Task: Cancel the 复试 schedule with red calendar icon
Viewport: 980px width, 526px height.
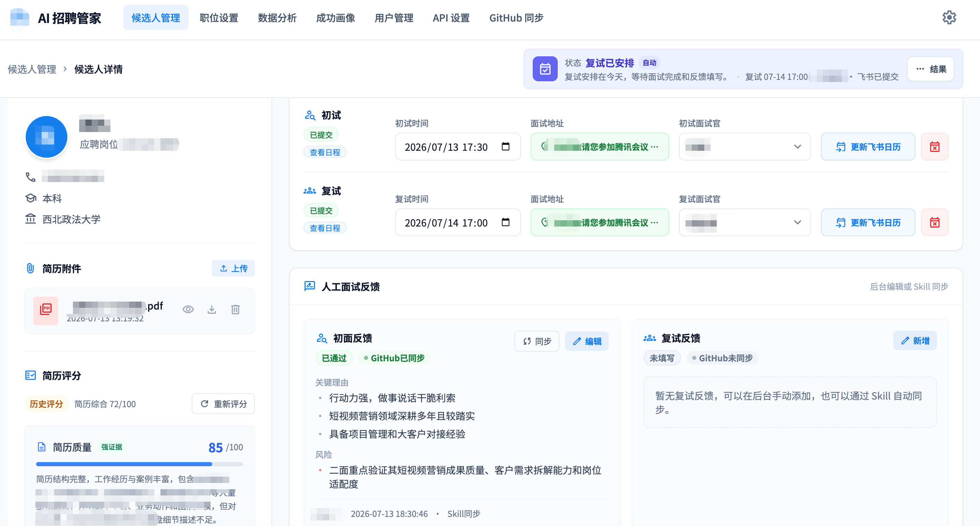Action: (935, 222)
